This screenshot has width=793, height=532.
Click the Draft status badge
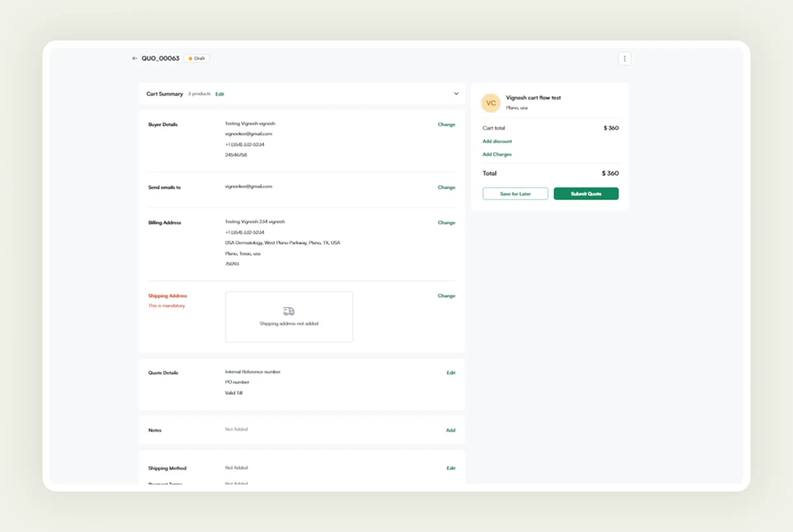197,58
